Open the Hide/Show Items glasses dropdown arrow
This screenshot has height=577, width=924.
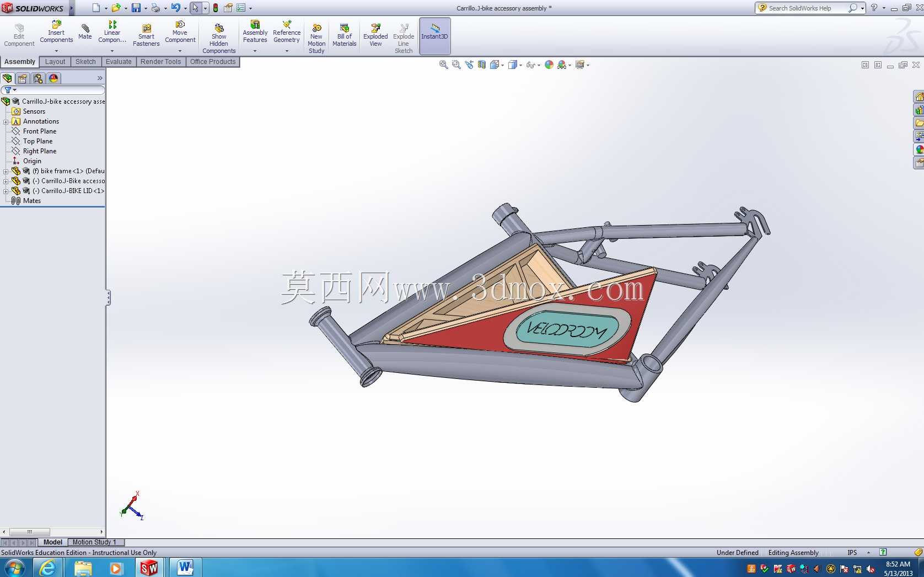pos(539,65)
